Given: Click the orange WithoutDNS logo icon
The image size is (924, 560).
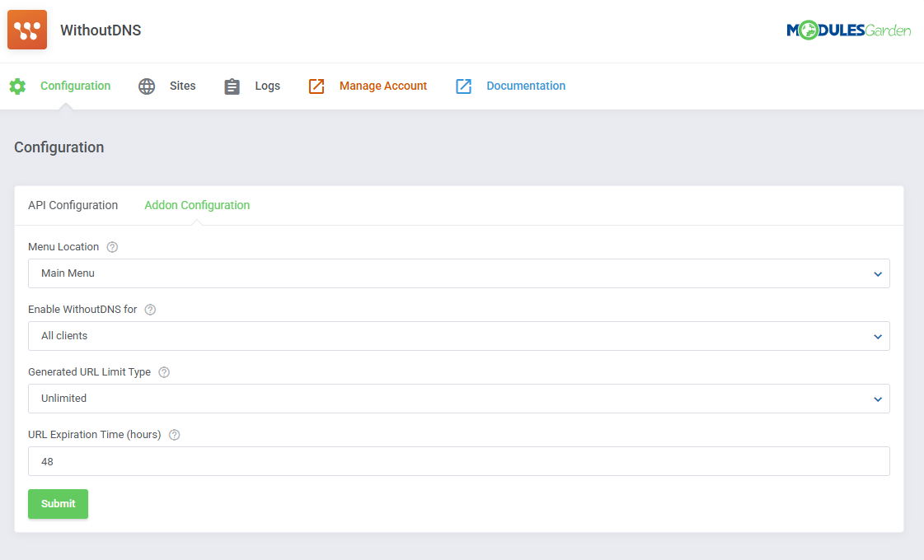Looking at the screenshot, I should [27, 30].
